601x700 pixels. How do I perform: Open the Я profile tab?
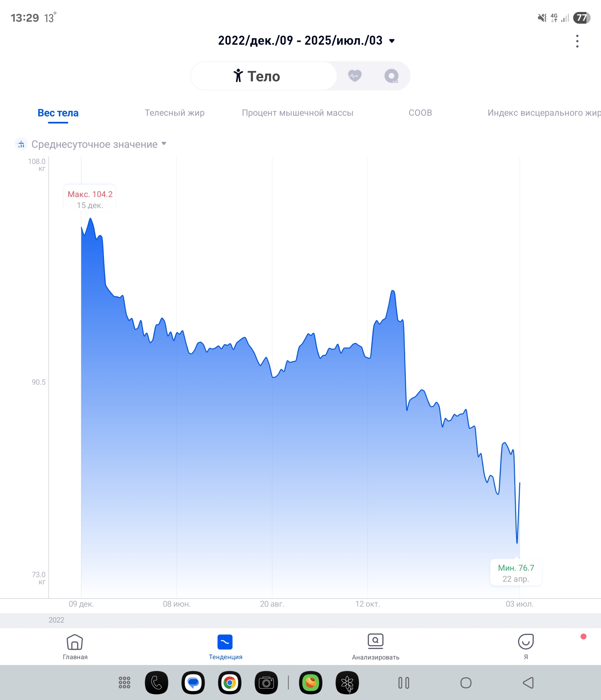tap(525, 647)
